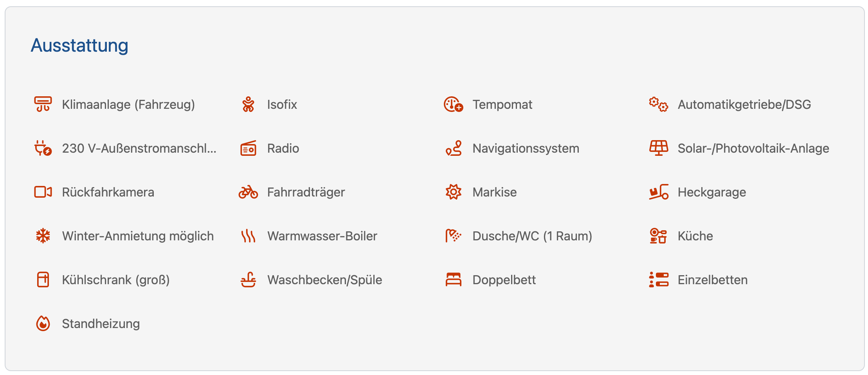Click the shower icon for Dusche/WC
868x375 pixels.
click(453, 236)
